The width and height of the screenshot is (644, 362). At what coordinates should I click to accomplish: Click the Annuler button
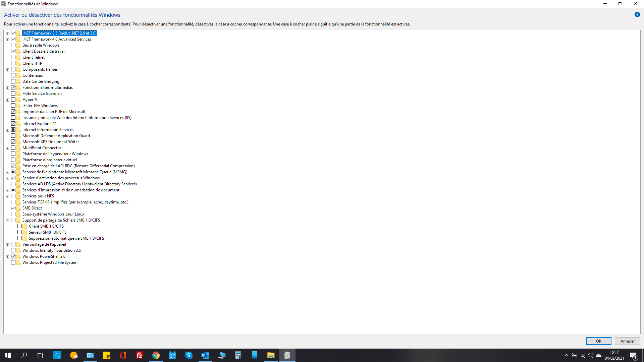[627, 341]
